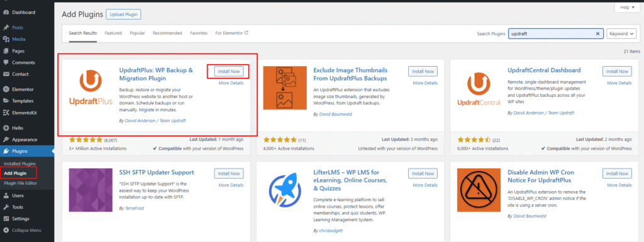Open the TerraFrost author link
The width and height of the screenshot is (644, 242).
pyautogui.click(x=134, y=208)
